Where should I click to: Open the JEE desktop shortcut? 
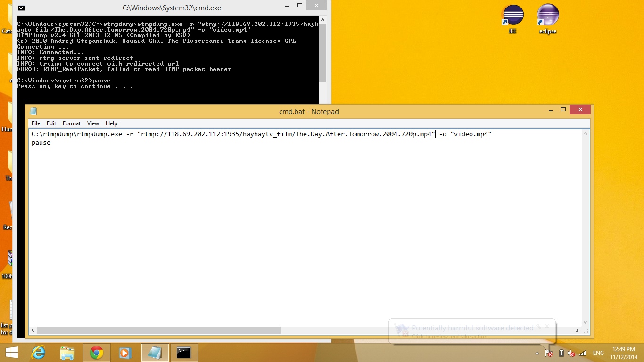tap(513, 19)
